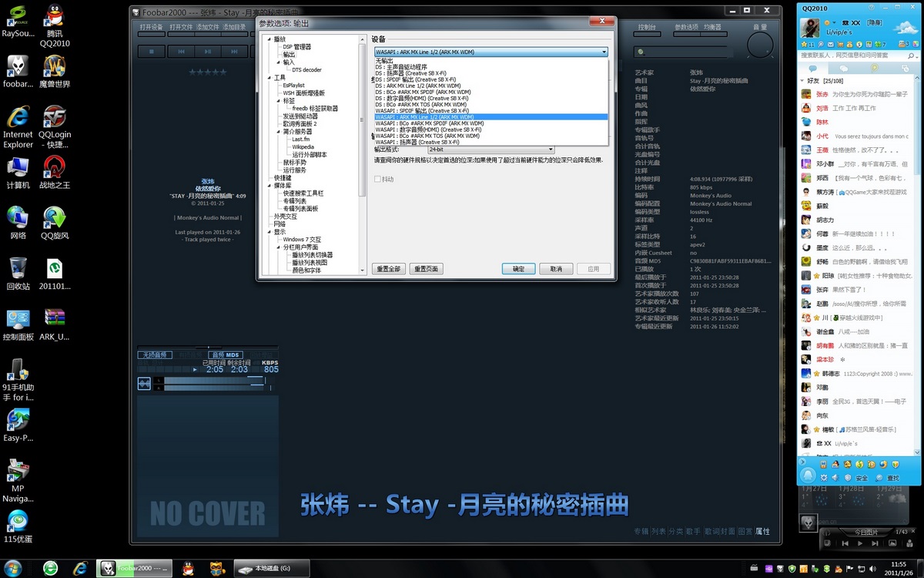Open the 腾讯 QQ2010 desktop shortcut
The height and width of the screenshot is (578, 924).
point(55,25)
